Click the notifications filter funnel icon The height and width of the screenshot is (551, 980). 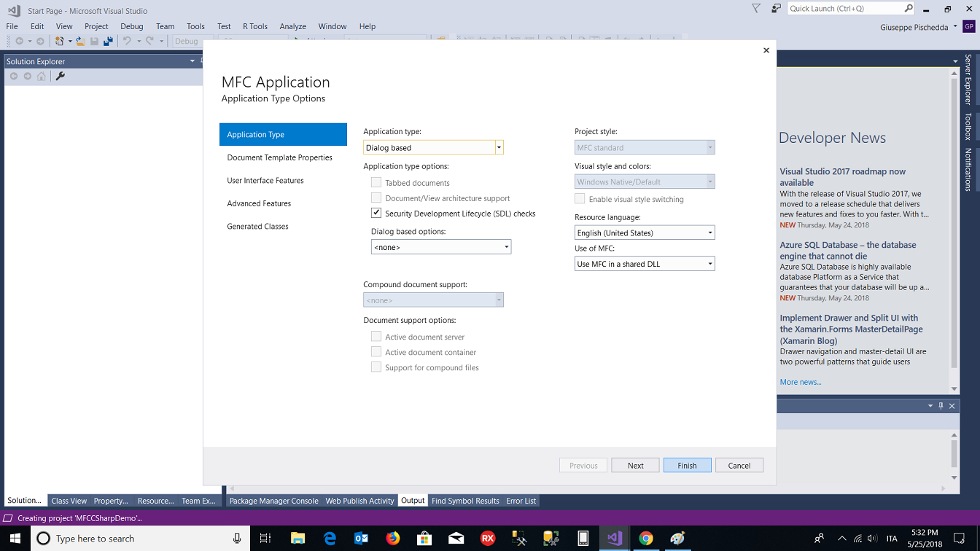[756, 9]
